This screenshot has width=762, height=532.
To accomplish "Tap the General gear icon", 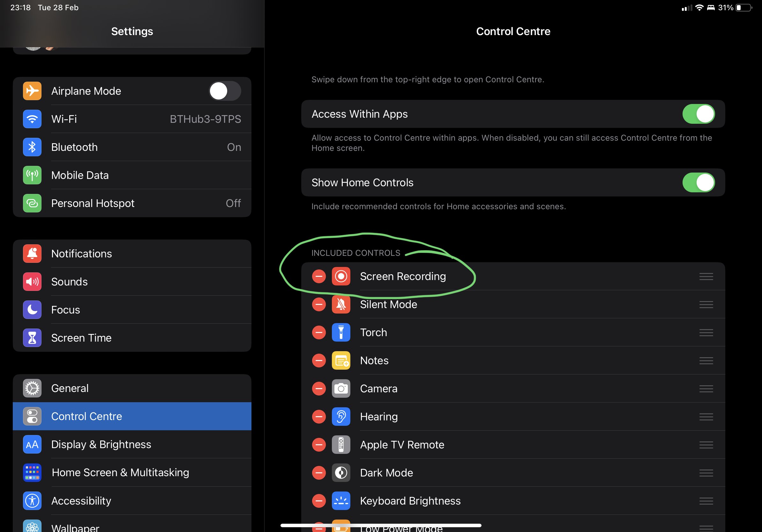I will [32, 388].
